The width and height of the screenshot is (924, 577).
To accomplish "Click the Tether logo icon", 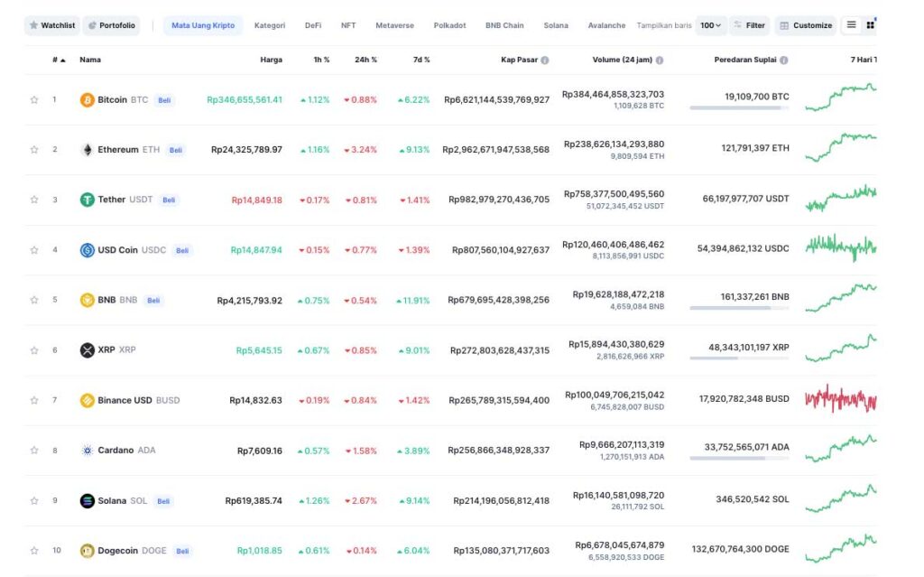I will 88,200.
